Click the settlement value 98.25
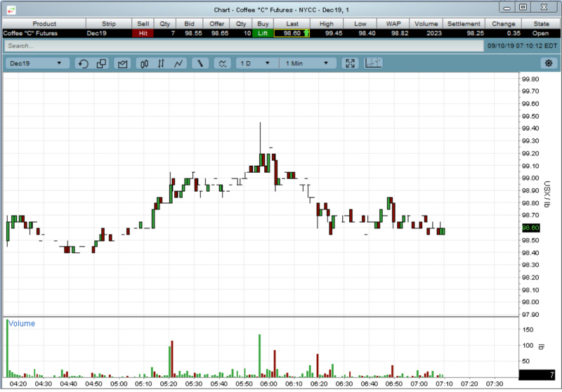This screenshot has height=392, width=562. click(x=476, y=33)
